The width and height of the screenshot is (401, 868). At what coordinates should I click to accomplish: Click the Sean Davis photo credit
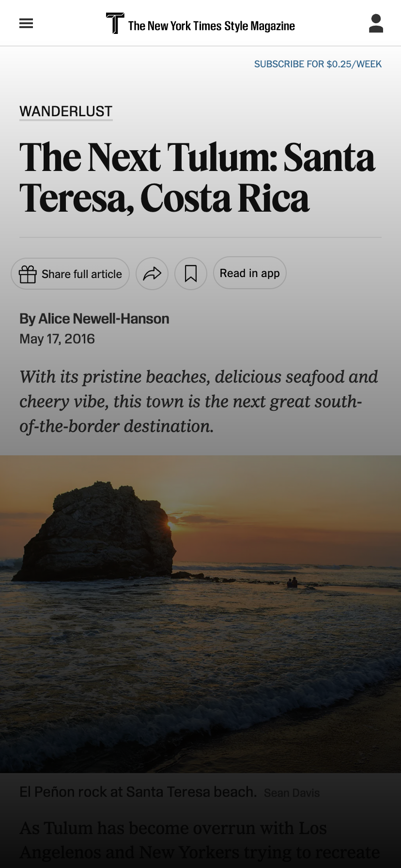[292, 793]
